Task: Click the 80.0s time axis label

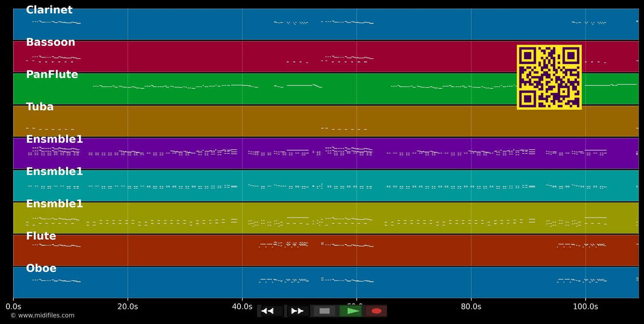Action: pyautogui.click(x=471, y=307)
